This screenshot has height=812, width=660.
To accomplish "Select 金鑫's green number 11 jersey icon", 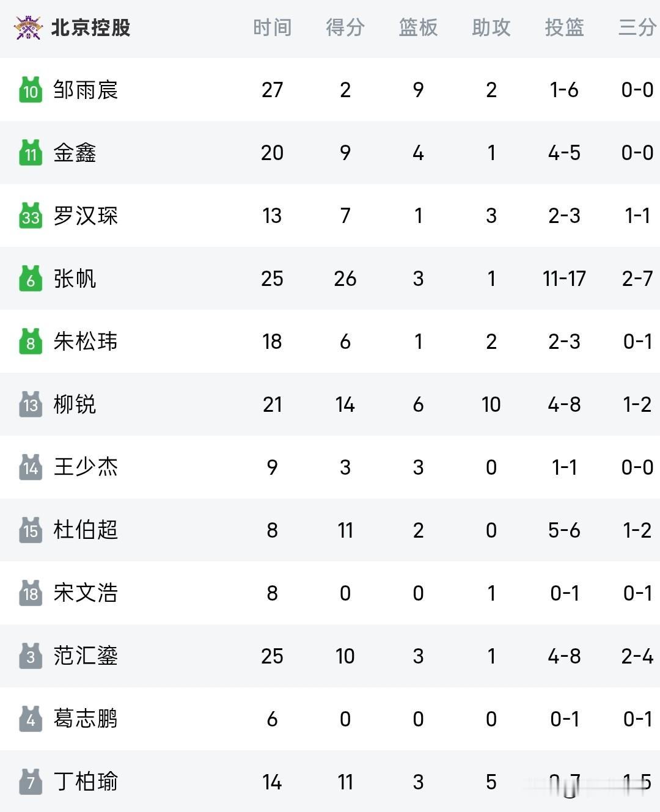I will [x=31, y=153].
